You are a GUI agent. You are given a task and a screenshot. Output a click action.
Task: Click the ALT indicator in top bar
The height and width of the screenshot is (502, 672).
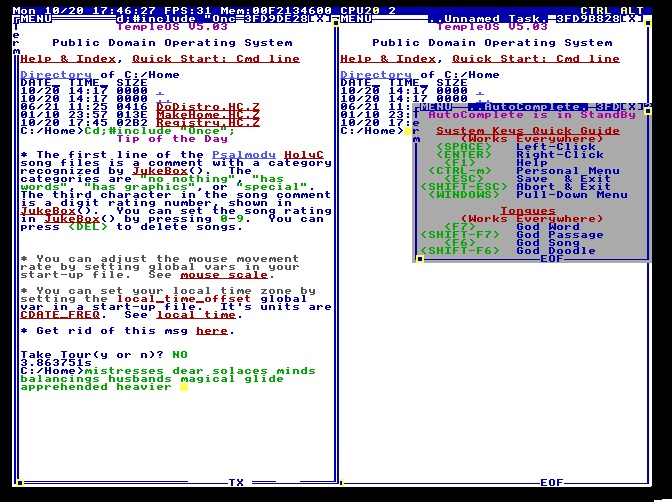(632, 11)
